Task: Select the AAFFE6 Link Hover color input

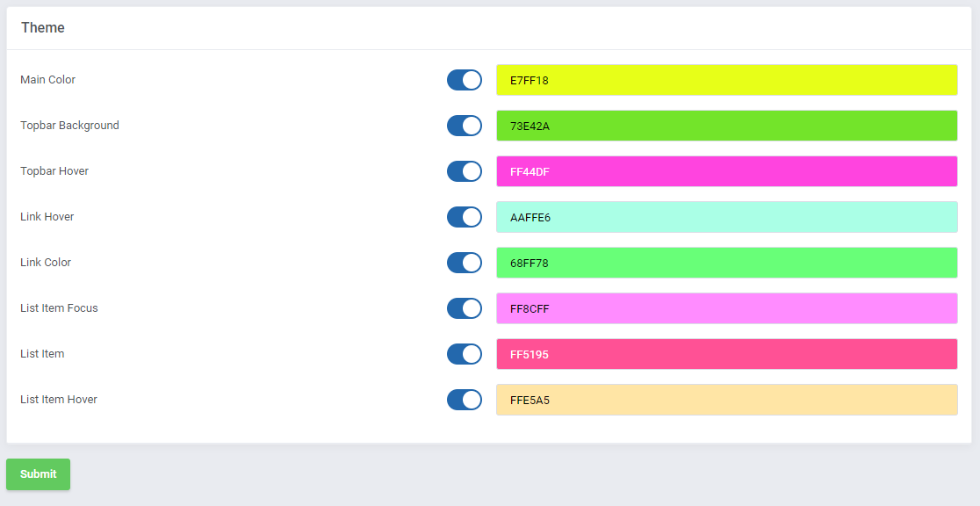Action: click(x=726, y=217)
